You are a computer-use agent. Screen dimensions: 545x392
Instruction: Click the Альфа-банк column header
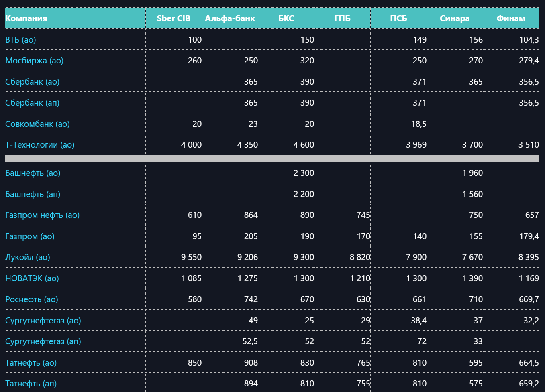click(230, 18)
